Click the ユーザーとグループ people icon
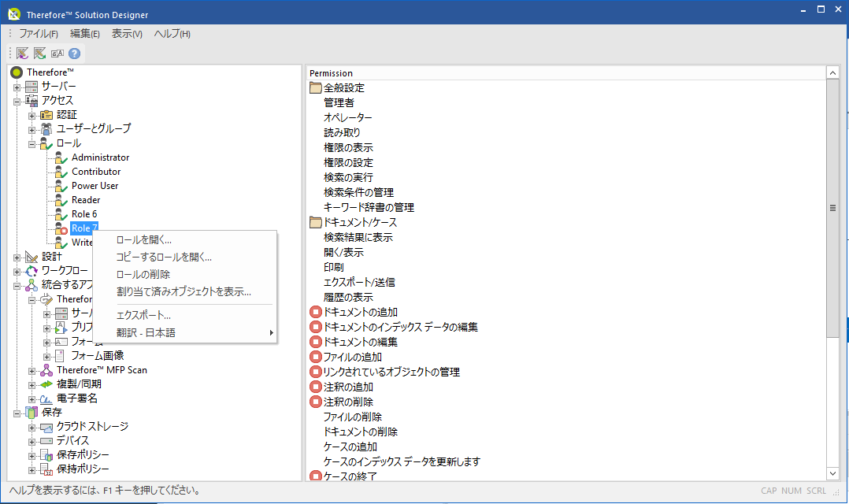The width and height of the screenshot is (849, 504). (46, 129)
